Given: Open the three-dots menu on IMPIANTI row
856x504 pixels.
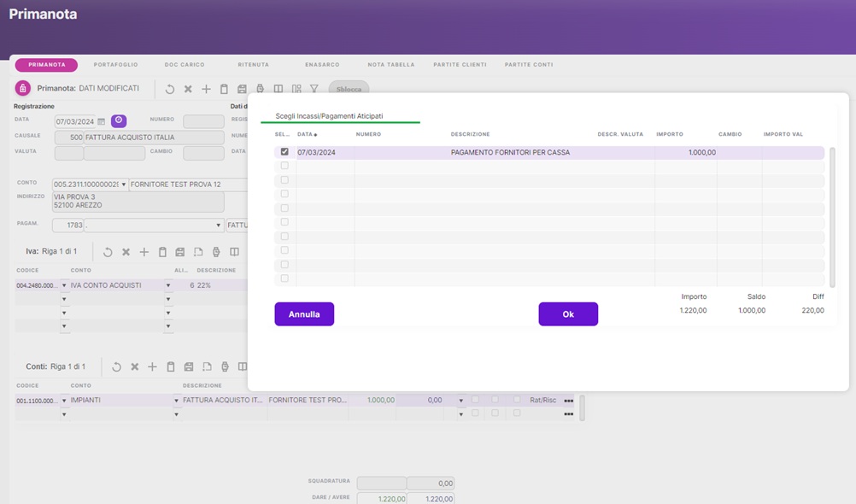Looking at the screenshot, I should [569, 401].
